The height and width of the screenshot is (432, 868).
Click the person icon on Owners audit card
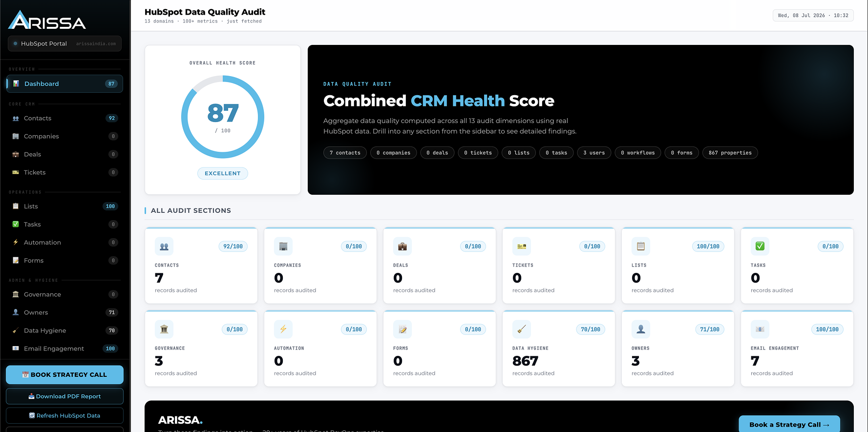click(641, 329)
